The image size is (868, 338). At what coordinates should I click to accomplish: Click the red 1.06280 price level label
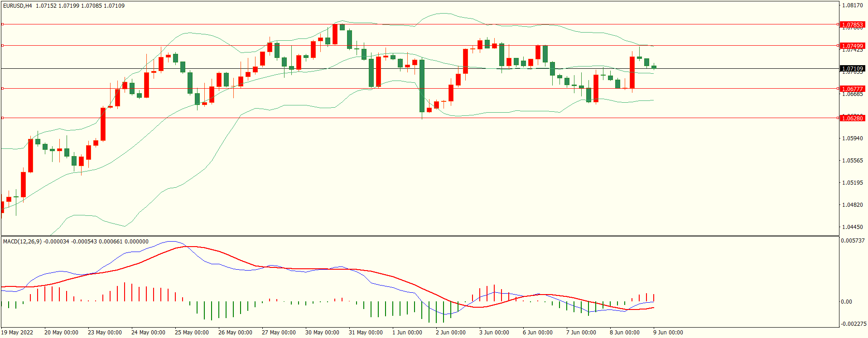[852, 118]
